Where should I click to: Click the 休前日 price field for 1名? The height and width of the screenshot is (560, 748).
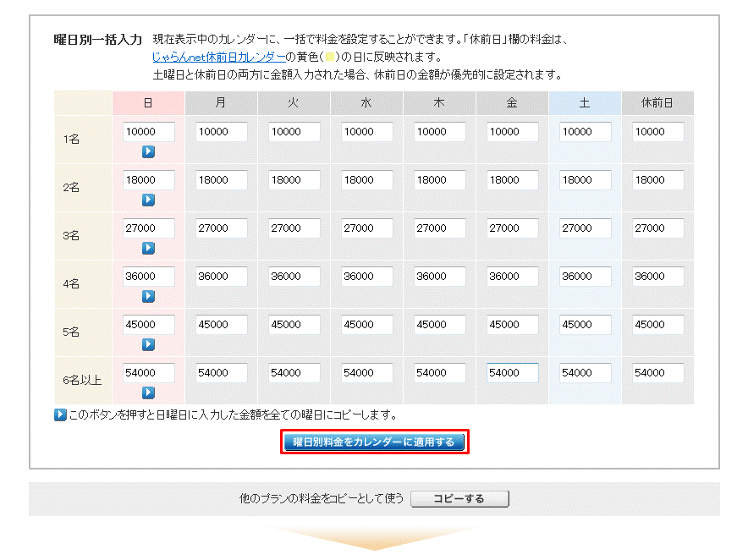657,131
